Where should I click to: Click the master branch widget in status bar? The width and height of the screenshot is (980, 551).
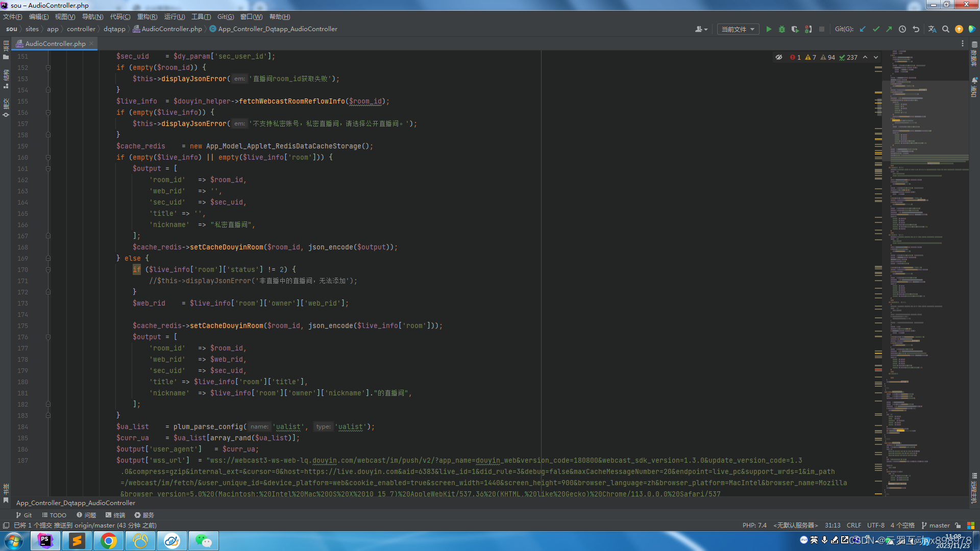coord(936,525)
